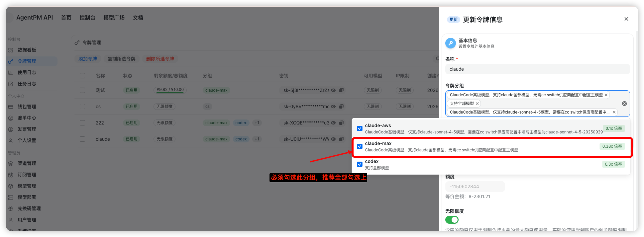644x237 pixels.
Task: Click the cs group tag
Action: [x=207, y=107]
